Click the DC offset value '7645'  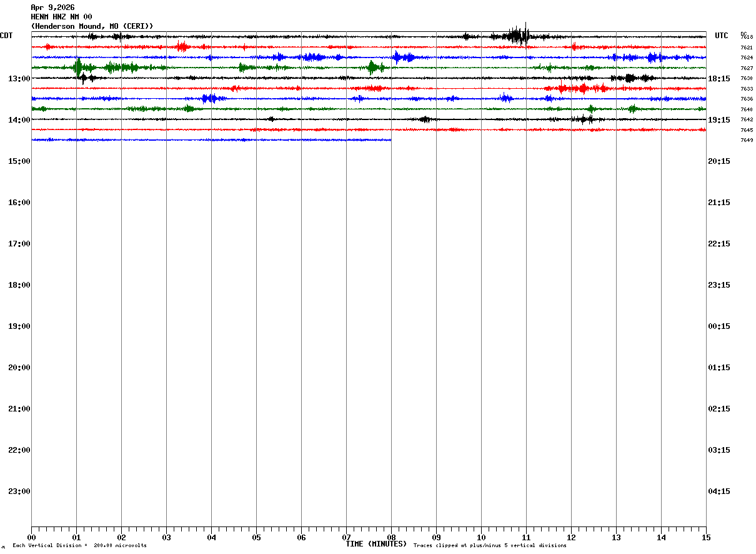click(x=747, y=130)
